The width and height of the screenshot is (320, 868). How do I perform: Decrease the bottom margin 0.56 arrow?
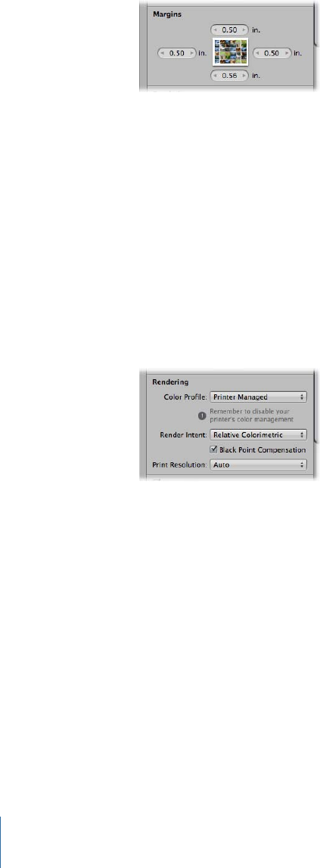pos(215,77)
